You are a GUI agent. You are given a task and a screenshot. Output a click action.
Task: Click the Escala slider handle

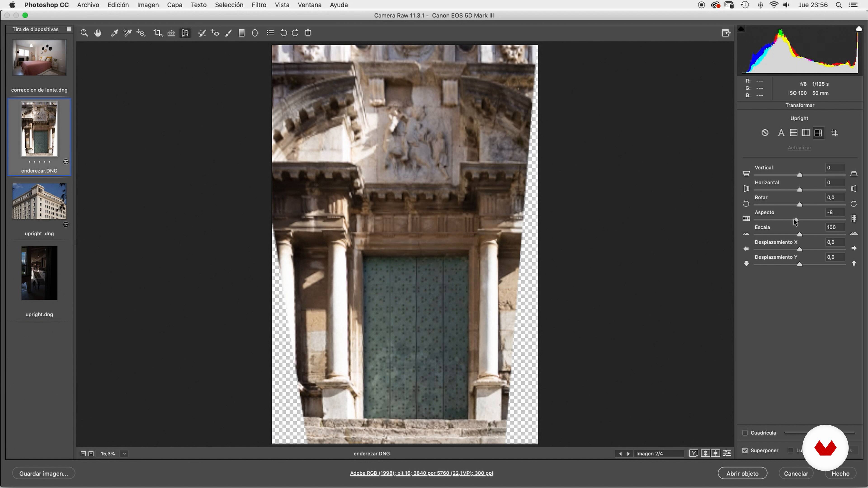pos(800,235)
